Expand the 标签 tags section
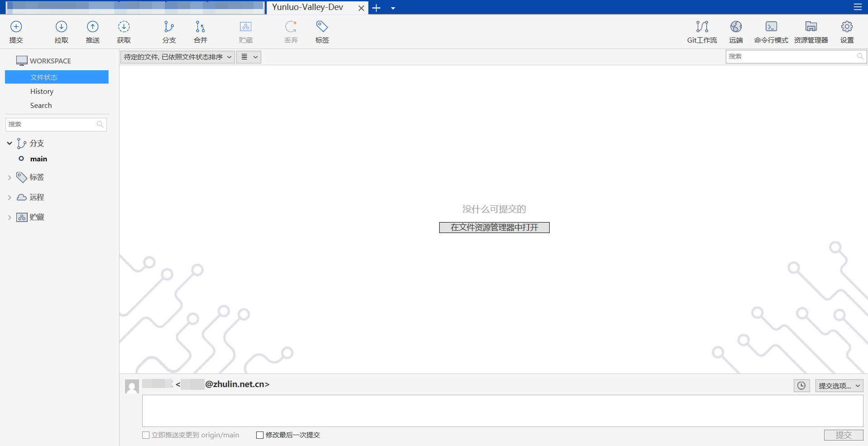868x446 pixels. pyautogui.click(x=10, y=178)
